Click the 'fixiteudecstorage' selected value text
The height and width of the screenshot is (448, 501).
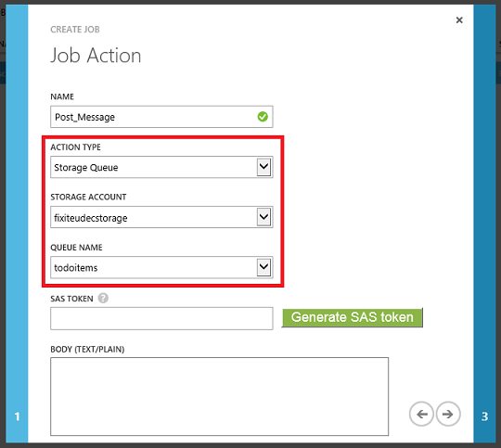coord(91,218)
